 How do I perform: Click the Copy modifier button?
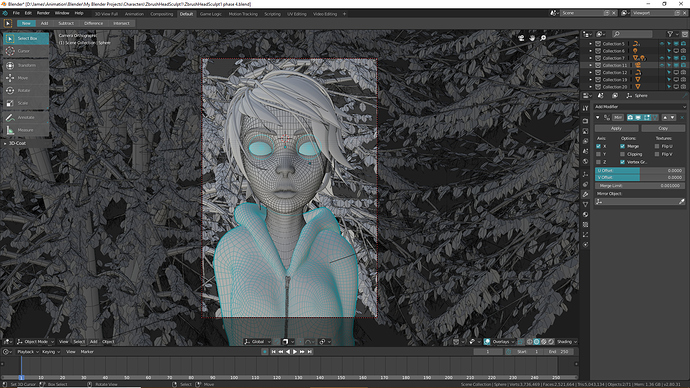click(x=663, y=128)
